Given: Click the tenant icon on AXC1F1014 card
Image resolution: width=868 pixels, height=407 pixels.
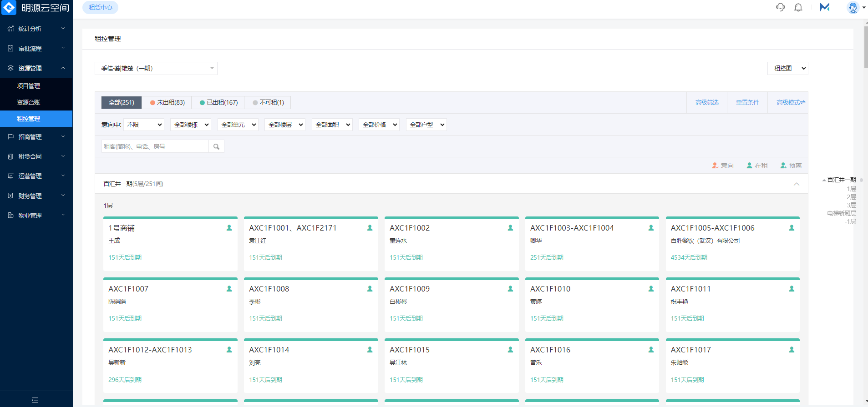Looking at the screenshot, I should [370, 350].
